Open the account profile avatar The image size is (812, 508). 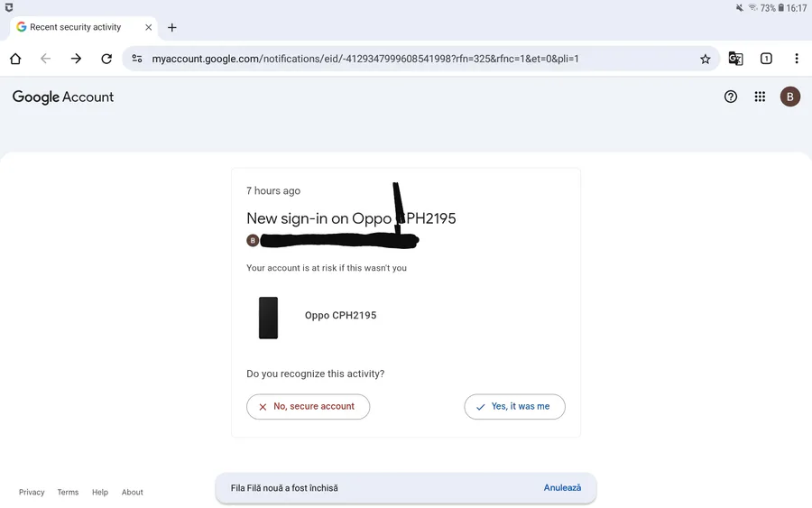[x=789, y=97]
